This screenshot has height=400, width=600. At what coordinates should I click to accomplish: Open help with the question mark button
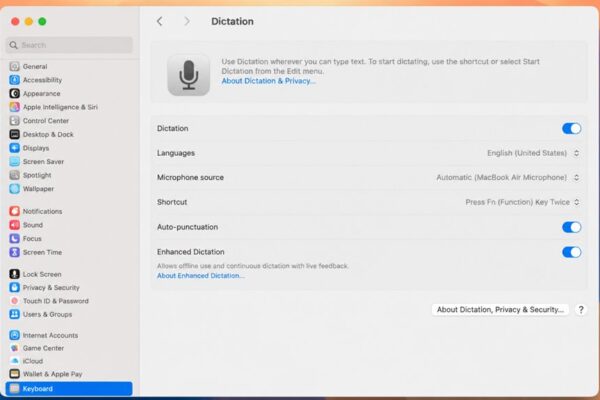pyautogui.click(x=581, y=310)
